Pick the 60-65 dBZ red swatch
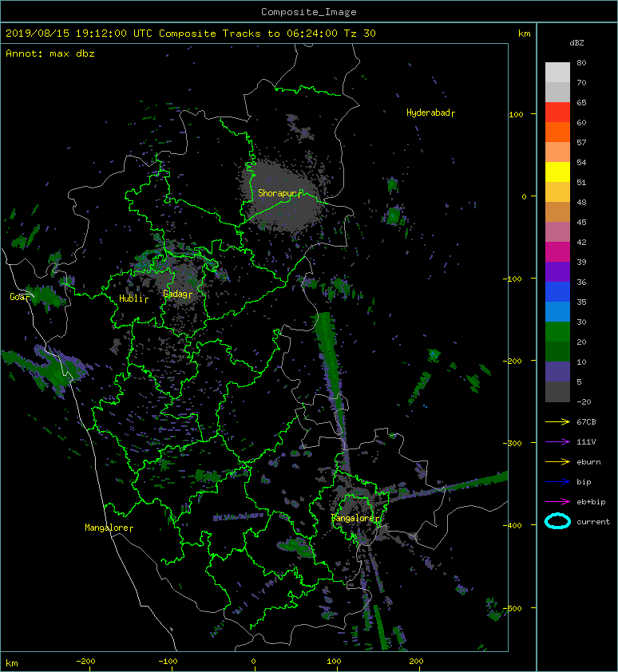 (x=557, y=113)
